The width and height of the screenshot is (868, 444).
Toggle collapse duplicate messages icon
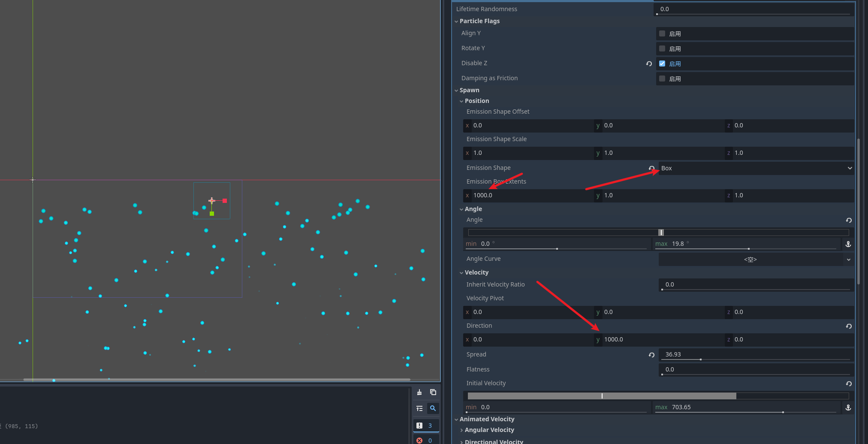(419, 408)
